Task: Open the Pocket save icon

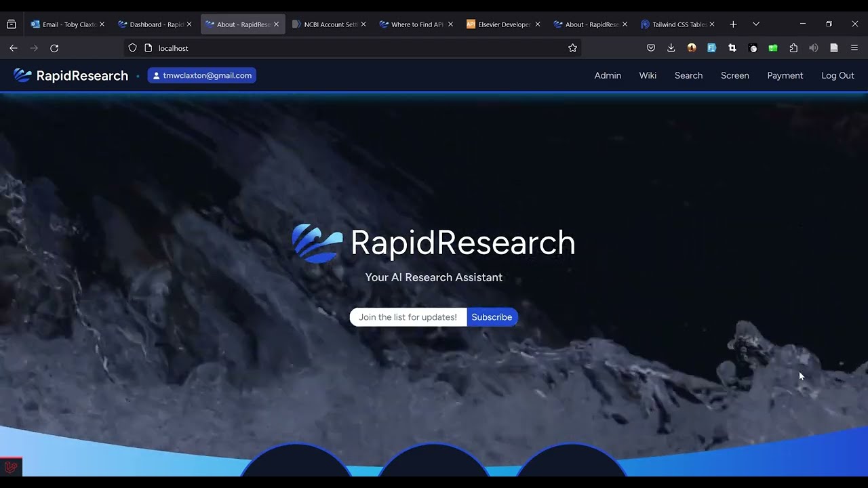Action: pos(651,48)
